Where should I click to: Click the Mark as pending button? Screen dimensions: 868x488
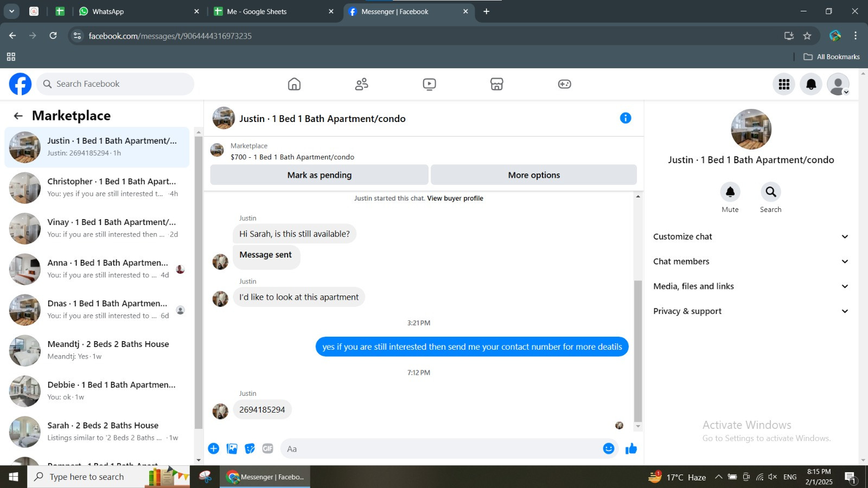319,175
